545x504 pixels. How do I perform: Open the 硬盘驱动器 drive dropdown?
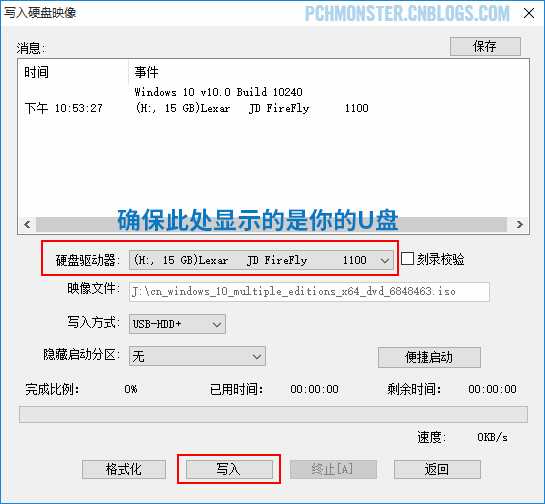click(x=261, y=260)
